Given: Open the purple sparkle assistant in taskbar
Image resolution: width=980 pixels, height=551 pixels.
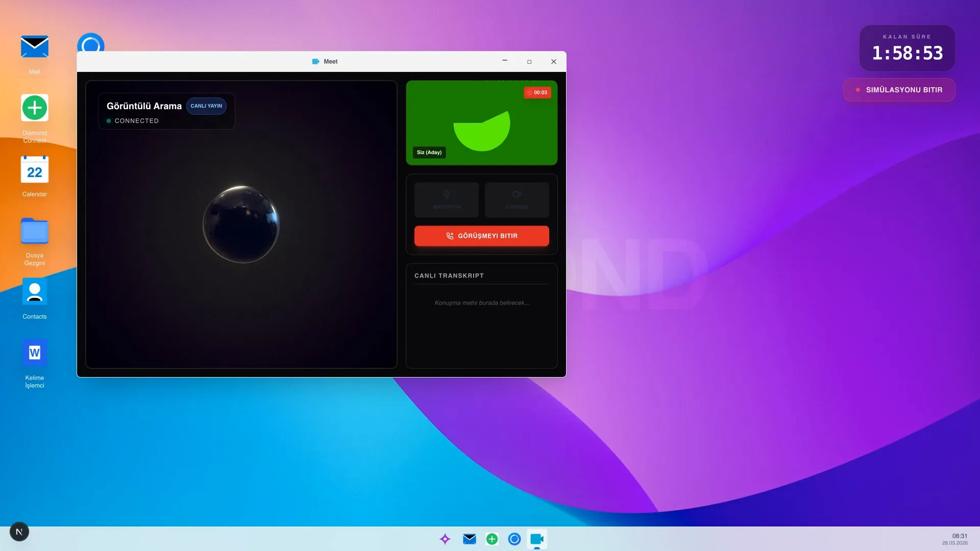Looking at the screenshot, I should [x=445, y=539].
